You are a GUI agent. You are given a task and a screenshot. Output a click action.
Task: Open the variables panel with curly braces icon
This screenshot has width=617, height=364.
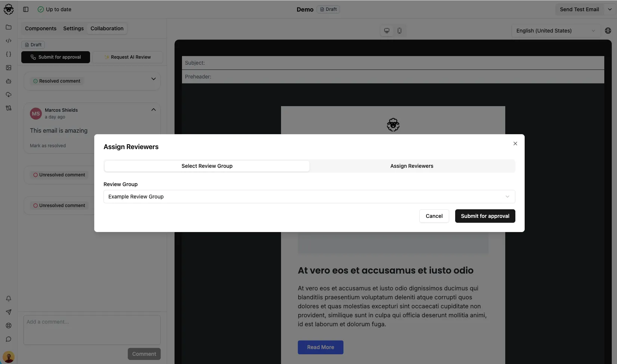pyautogui.click(x=9, y=54)
